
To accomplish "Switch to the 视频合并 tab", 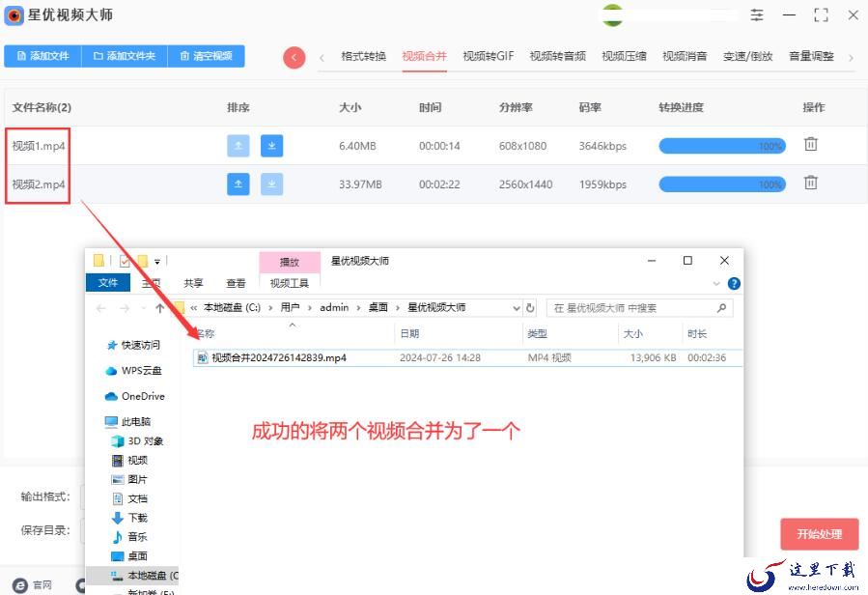I will (424, 56).
